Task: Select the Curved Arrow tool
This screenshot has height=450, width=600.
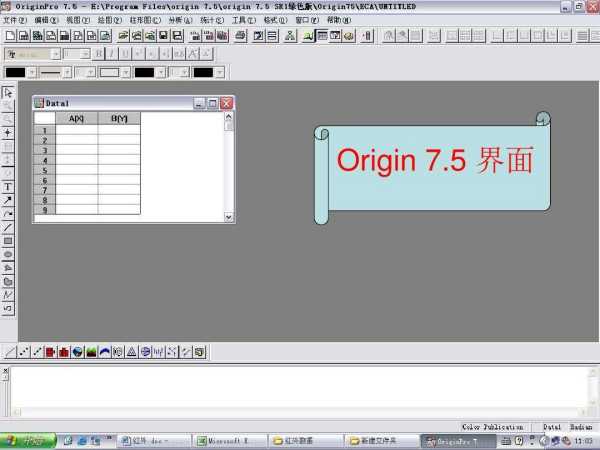Action: (x=8, y=214)
